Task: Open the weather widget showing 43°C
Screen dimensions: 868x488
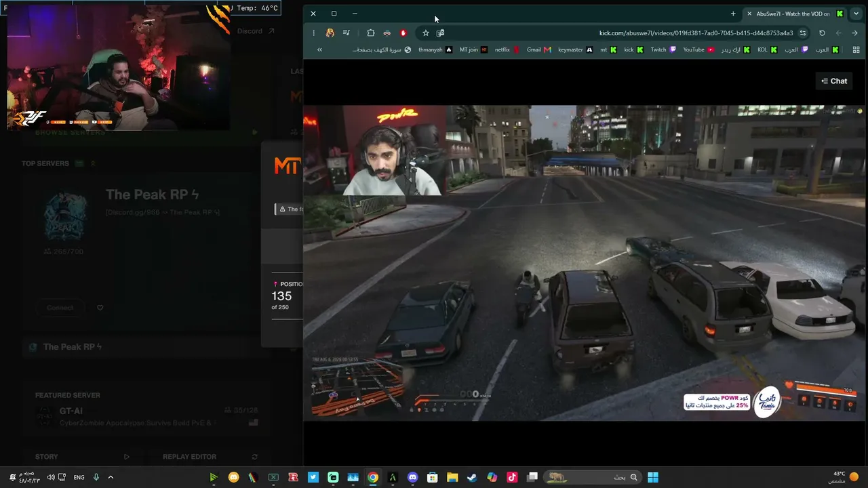Action: (844, 477)
